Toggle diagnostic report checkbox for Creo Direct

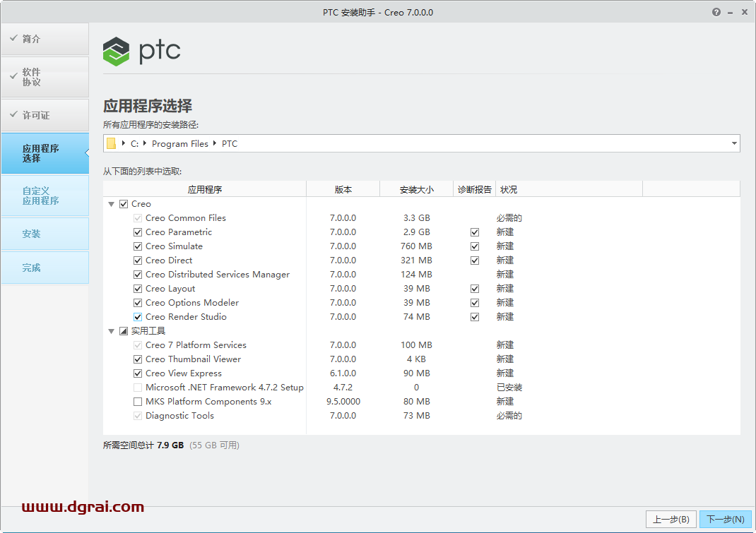click(475, 260)
